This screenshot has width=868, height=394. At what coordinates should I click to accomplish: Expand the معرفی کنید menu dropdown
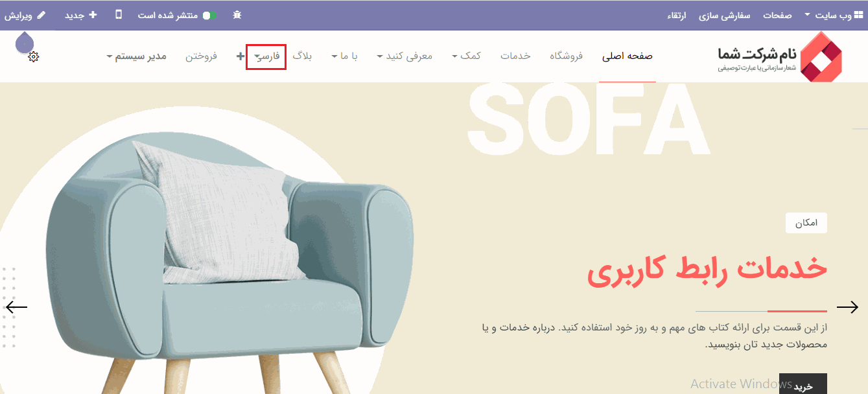point(405,56)
